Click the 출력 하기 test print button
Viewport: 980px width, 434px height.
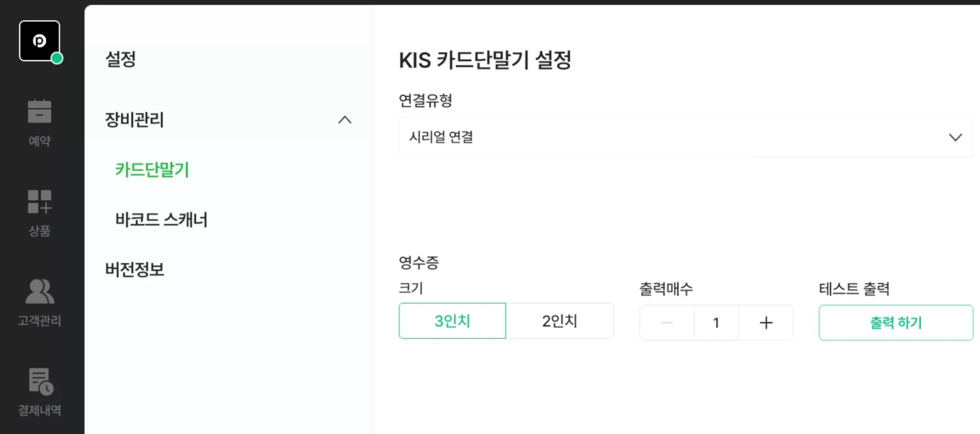895,323
